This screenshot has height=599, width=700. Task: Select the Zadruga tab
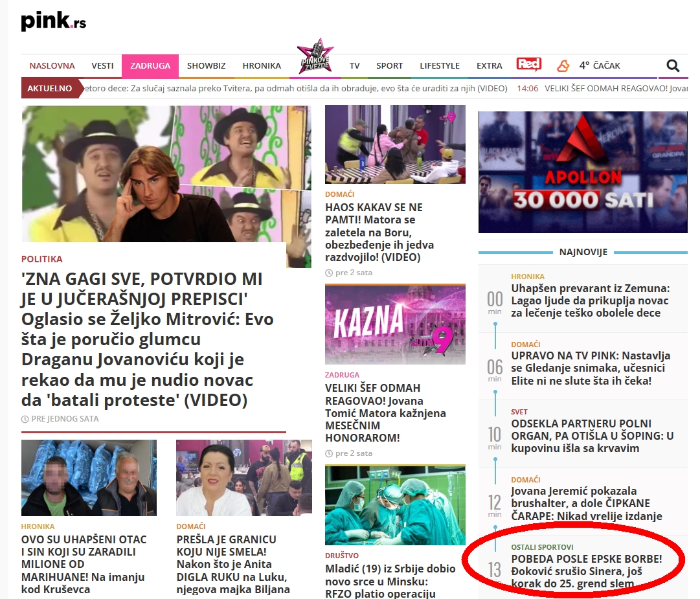click(150, 65)
